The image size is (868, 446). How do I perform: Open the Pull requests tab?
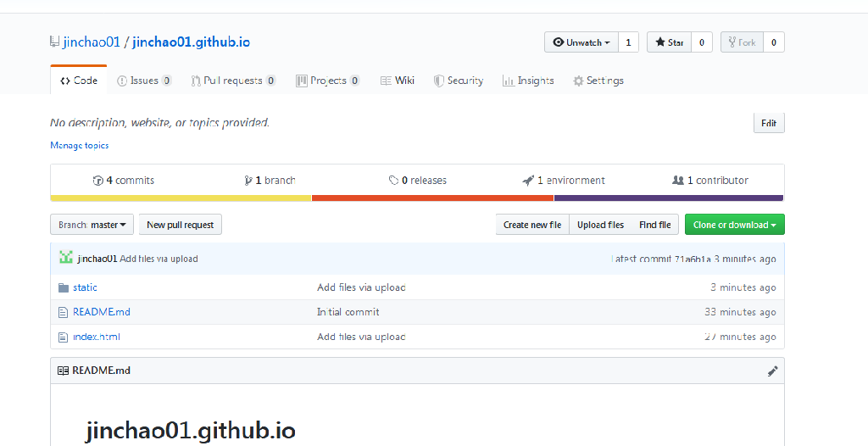tap(233, 81)
